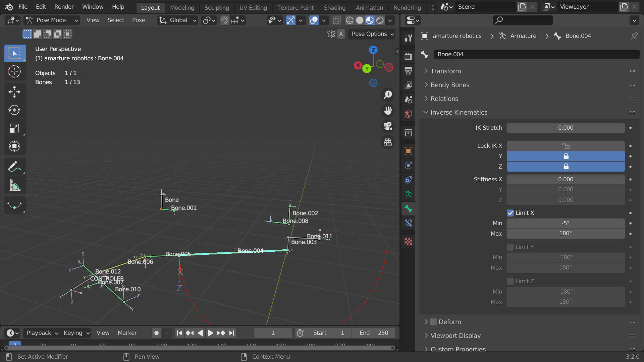Open the Pose Options dropdown

[372, 34]
